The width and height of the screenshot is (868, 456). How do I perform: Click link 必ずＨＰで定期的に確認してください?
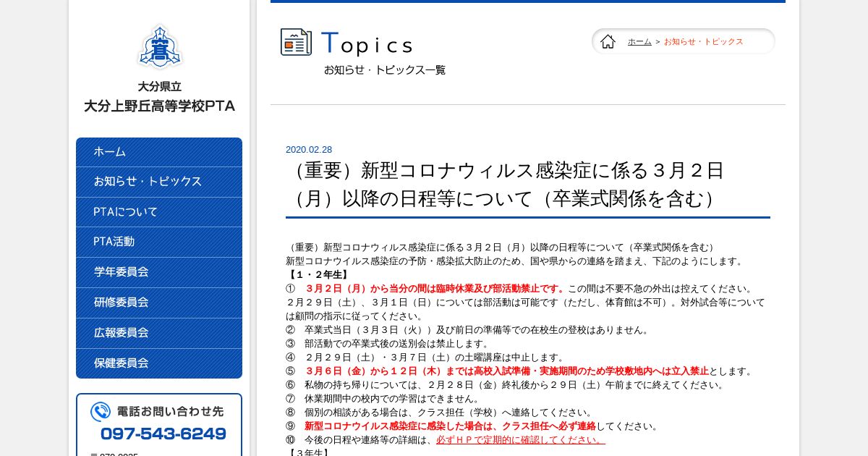pyautogui.click(x=520, y=439)
